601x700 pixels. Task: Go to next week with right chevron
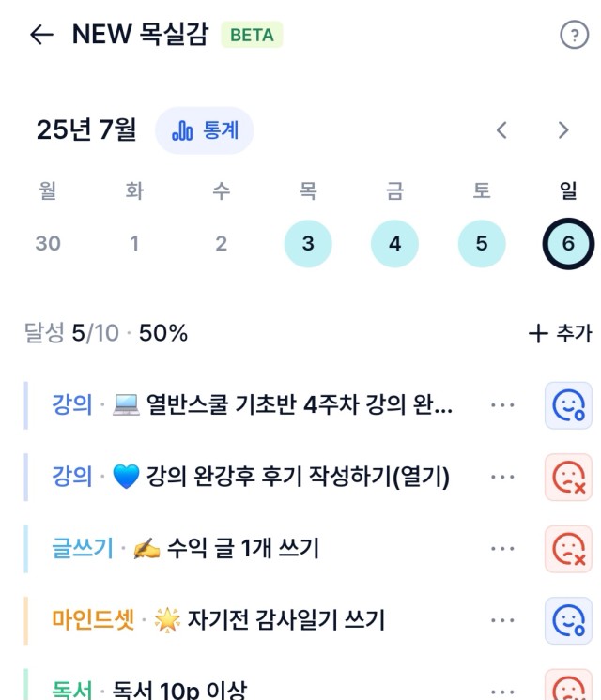tap(563, 130)
